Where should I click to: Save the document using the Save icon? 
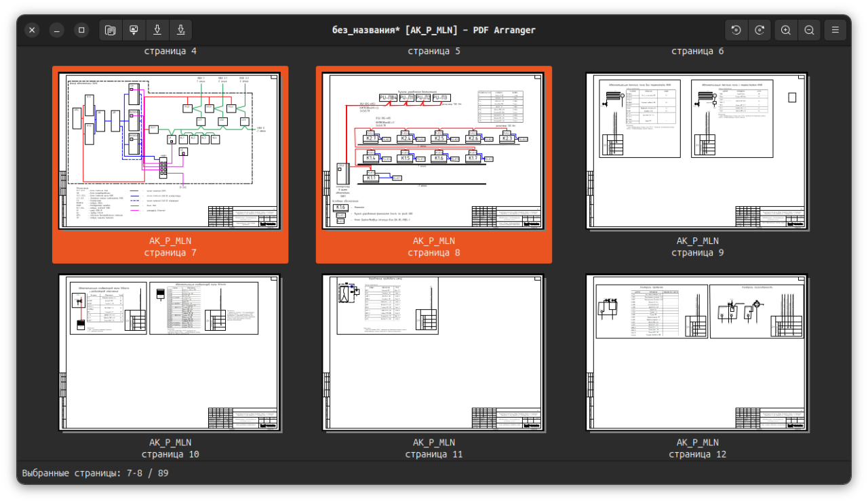[x=157, y=30]
